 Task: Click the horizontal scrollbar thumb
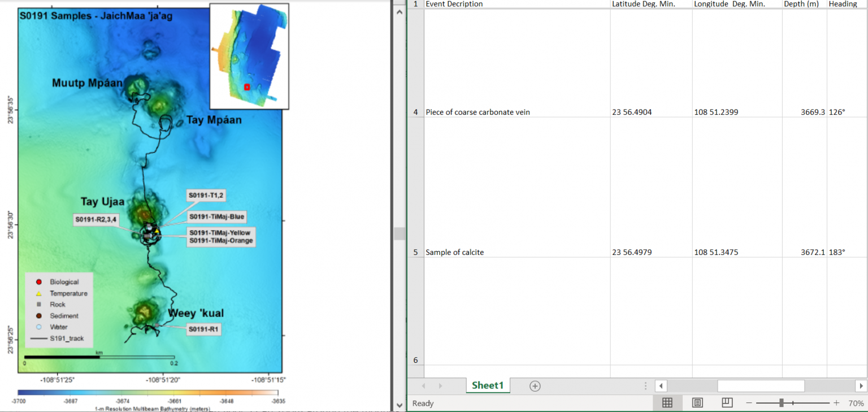761,385
